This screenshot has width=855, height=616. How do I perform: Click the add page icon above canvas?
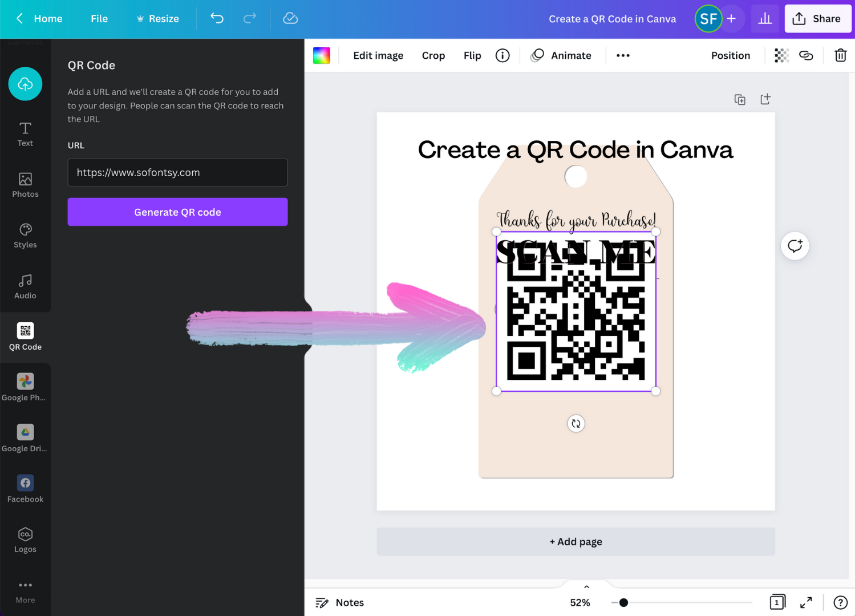(765, 99)
